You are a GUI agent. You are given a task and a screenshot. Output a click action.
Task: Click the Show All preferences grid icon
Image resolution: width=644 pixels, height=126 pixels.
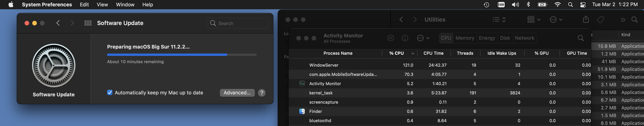88,23
